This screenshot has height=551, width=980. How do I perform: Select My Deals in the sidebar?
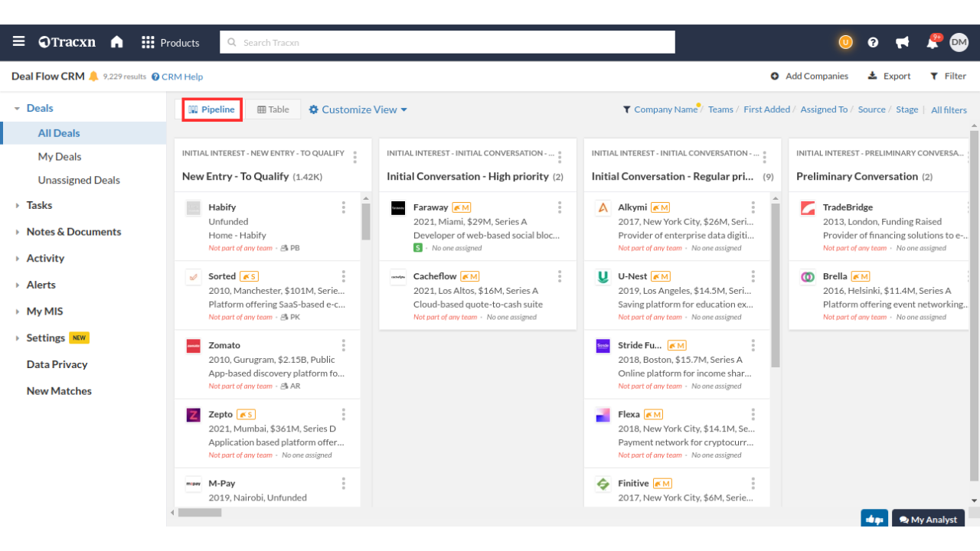(x=60, y=156)
